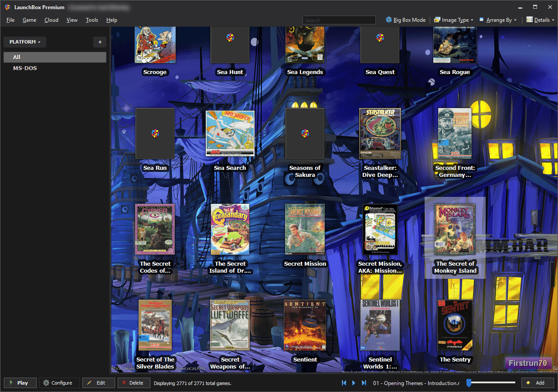Select All in the platform sidebar
558x392 pixels.
pos(55,57)
